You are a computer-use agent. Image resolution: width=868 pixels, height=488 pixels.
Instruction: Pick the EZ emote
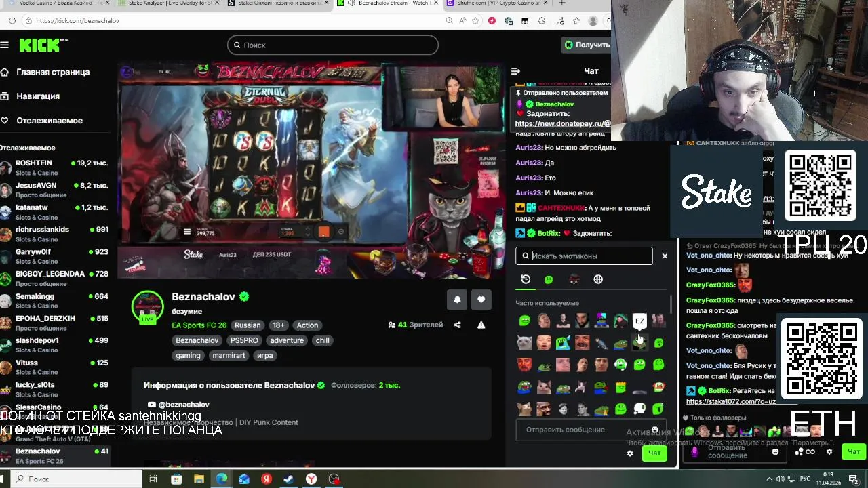coord(639,321)
